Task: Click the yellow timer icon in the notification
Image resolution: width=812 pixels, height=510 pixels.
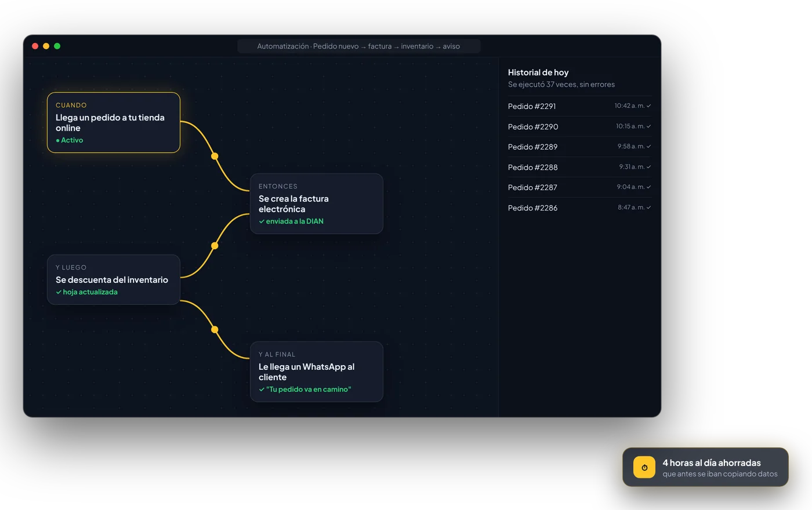Action: tap(644, 467)
